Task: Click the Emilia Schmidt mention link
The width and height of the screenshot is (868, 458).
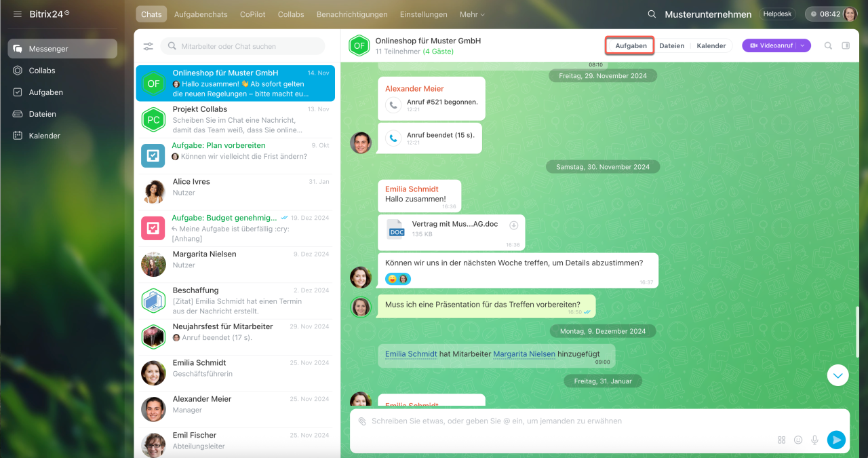Action: (411, 354)
